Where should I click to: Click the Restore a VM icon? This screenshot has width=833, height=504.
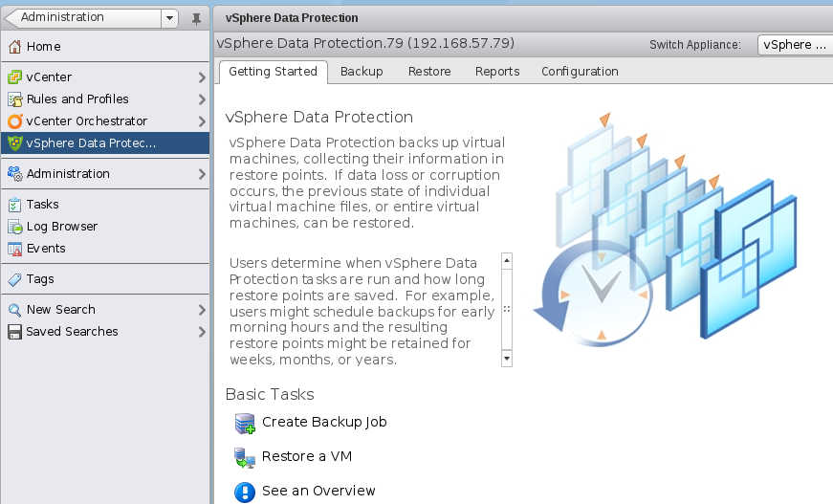pyautogui.click(x=245, y=457)
